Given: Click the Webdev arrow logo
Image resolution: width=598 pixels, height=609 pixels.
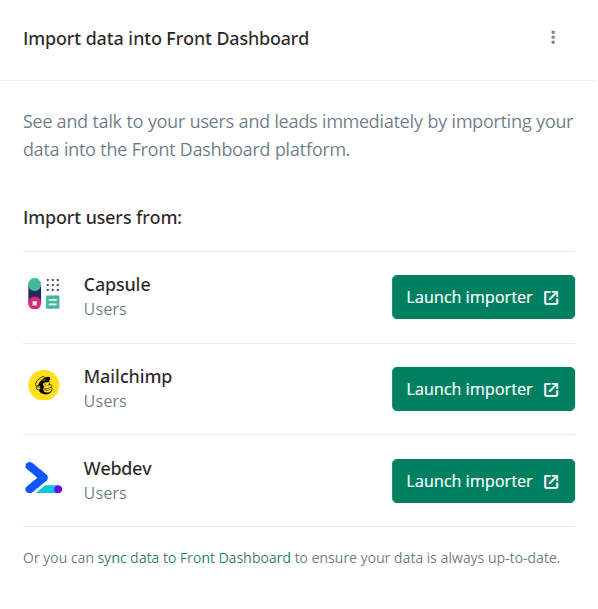Looking at the screenshot, I should coord(43,478).
